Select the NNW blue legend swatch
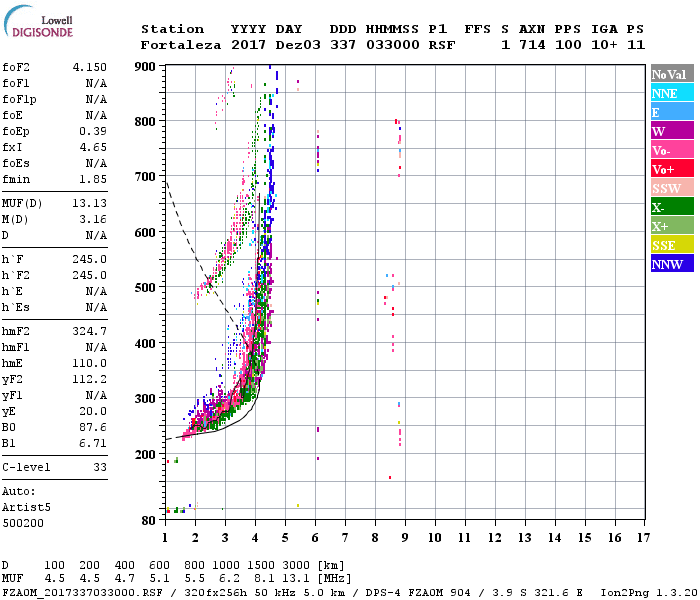700x600 pixels. (x=672, y=263)
